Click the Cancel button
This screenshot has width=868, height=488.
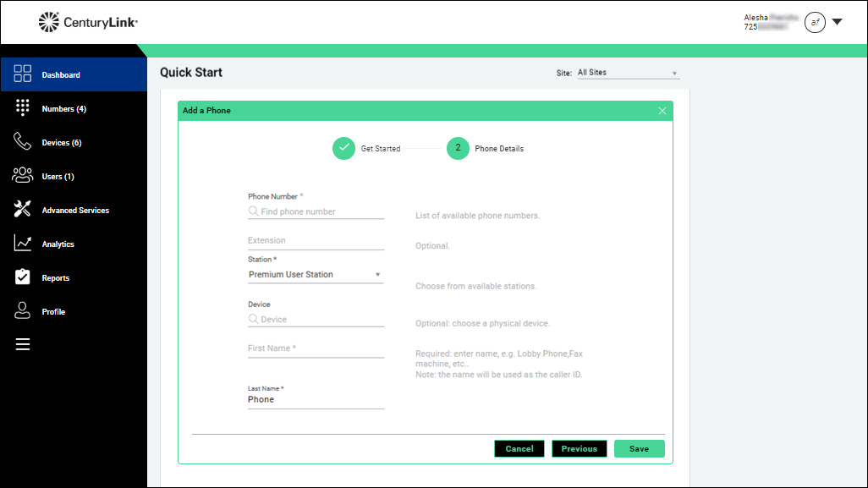519,449
